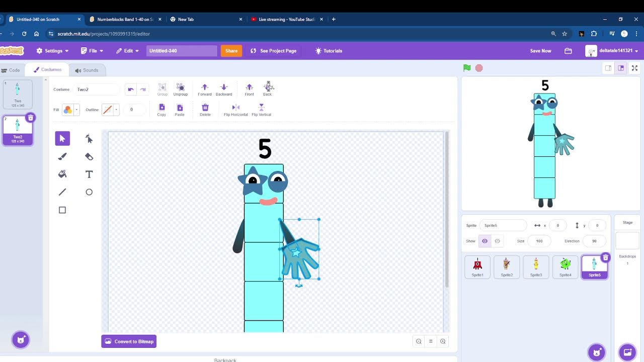Screen dimensions: 644x362
Task: Select the Reshape tool
Action: click(x=89, y=138)
